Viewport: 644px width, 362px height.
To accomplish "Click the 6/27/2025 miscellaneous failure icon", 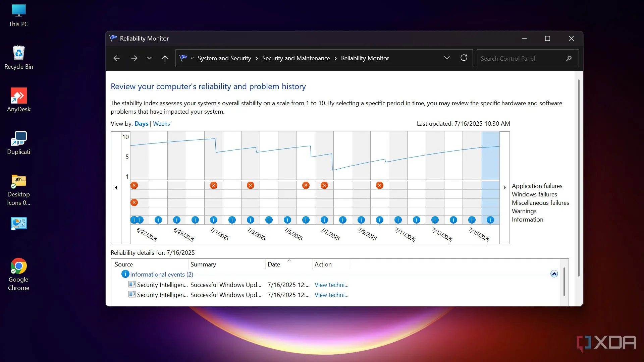I will pos(134,202).
